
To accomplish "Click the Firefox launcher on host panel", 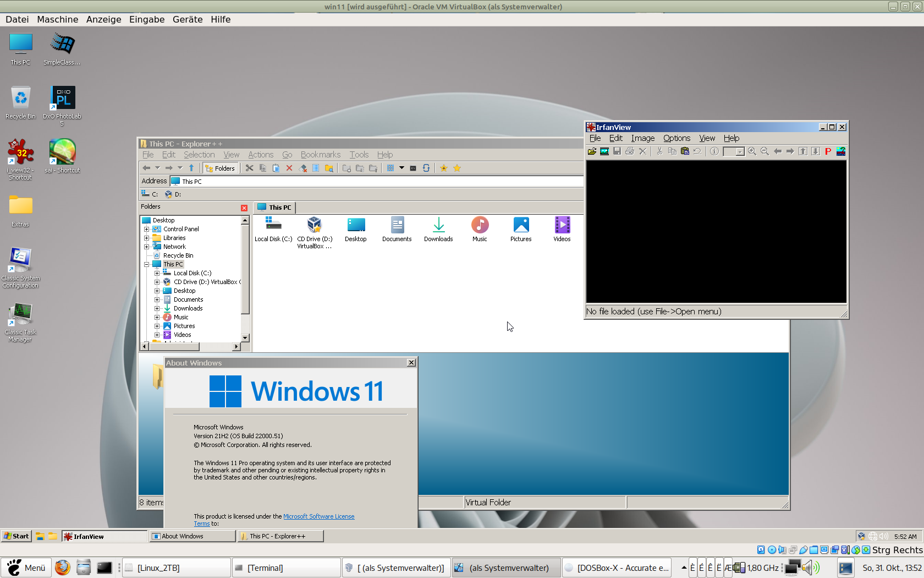I will 63,568.
